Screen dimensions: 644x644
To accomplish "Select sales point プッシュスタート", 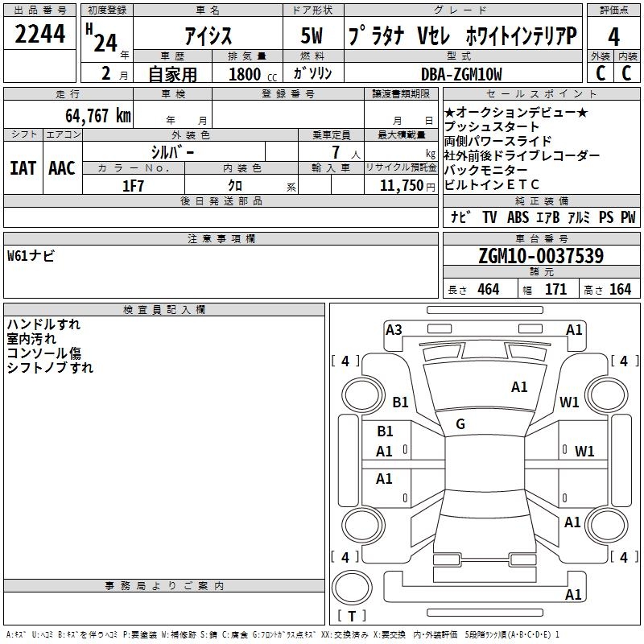I will pos(491,126).
